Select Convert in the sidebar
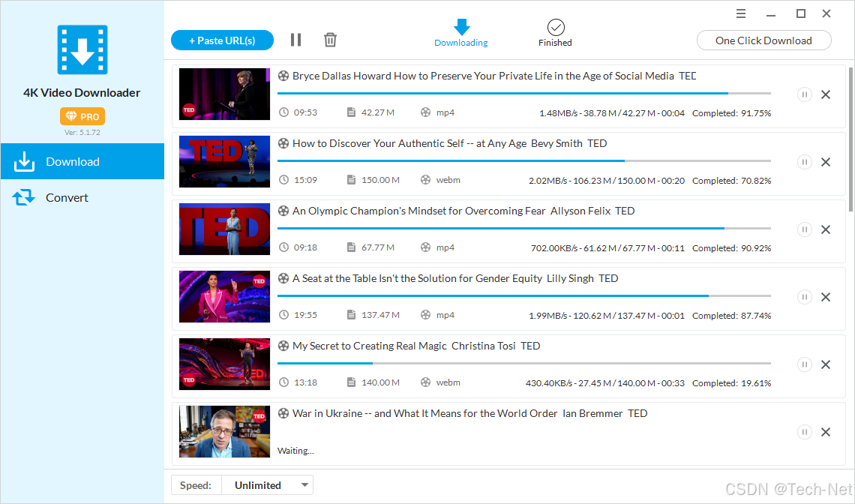This screenshot has height=504, width=855. tap(82, 197)
